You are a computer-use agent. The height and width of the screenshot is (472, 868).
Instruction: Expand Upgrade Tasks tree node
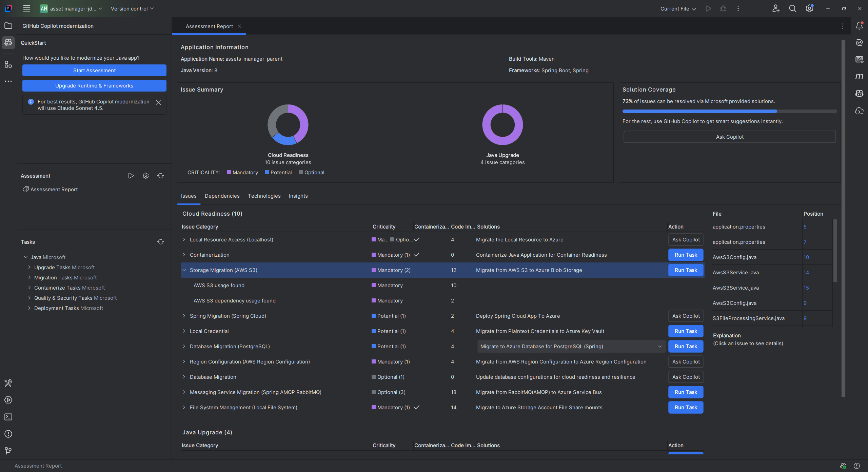29,268
